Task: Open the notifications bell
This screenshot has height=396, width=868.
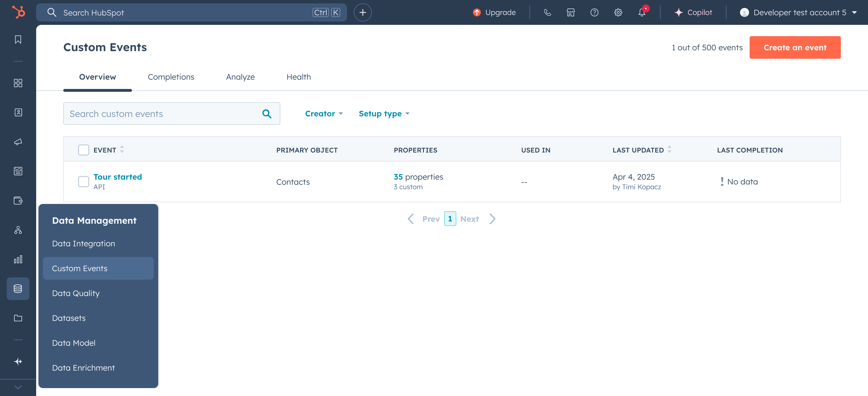Action: (642, 12)
